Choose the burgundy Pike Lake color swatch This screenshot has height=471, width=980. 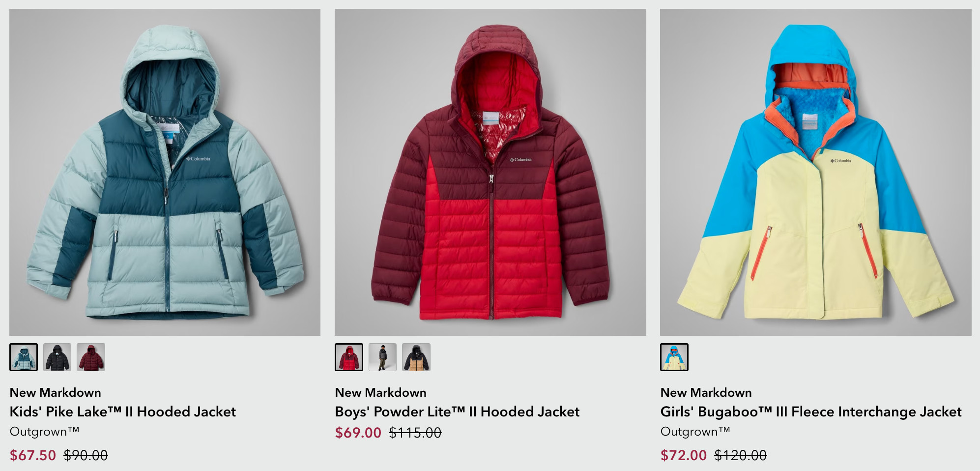tap(91, 357)
